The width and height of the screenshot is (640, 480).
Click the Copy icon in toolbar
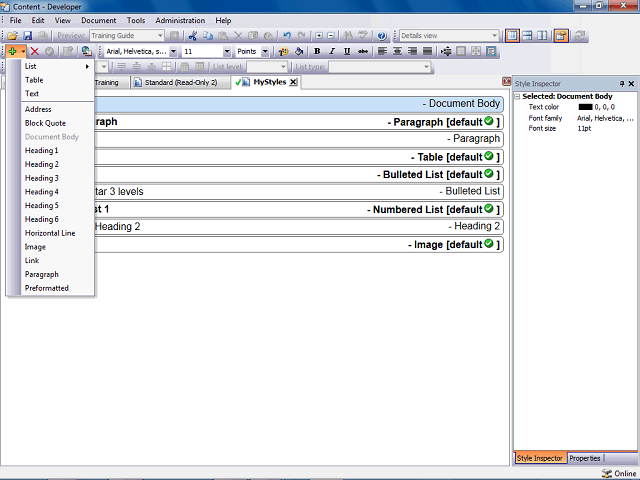pos(208,36)
